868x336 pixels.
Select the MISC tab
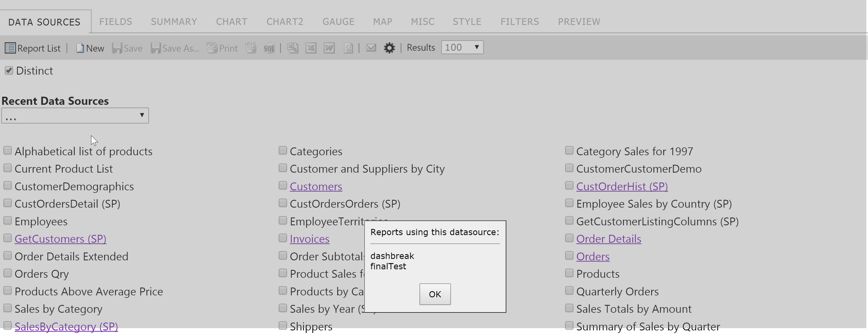tap(423, 22)
